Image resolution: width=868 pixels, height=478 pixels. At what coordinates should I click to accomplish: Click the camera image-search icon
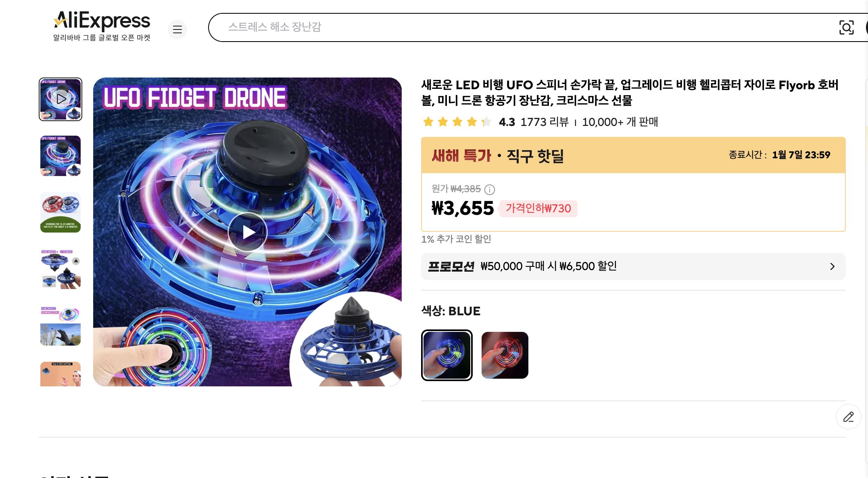(847, 28)
